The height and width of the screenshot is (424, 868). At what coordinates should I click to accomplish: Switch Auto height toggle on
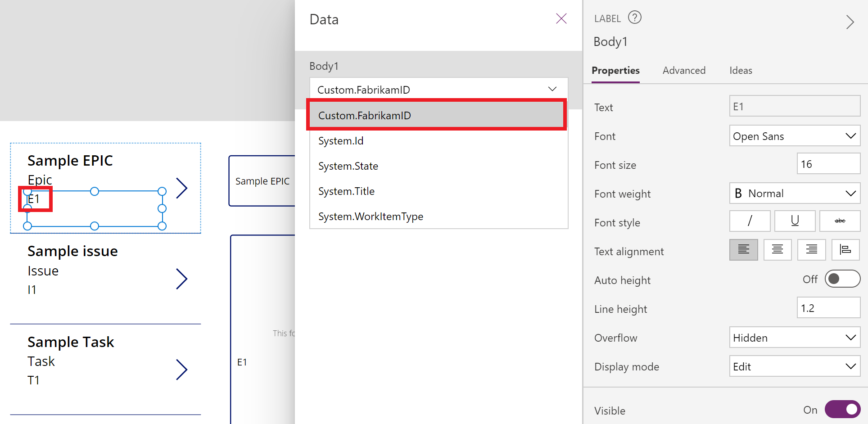coord(842,279)
